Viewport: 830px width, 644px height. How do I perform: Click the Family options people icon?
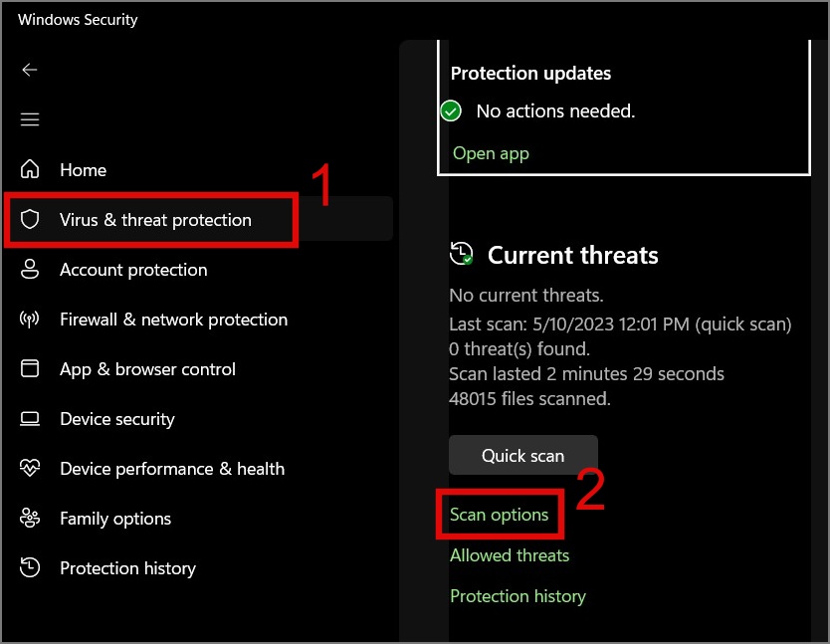(30, 518)
